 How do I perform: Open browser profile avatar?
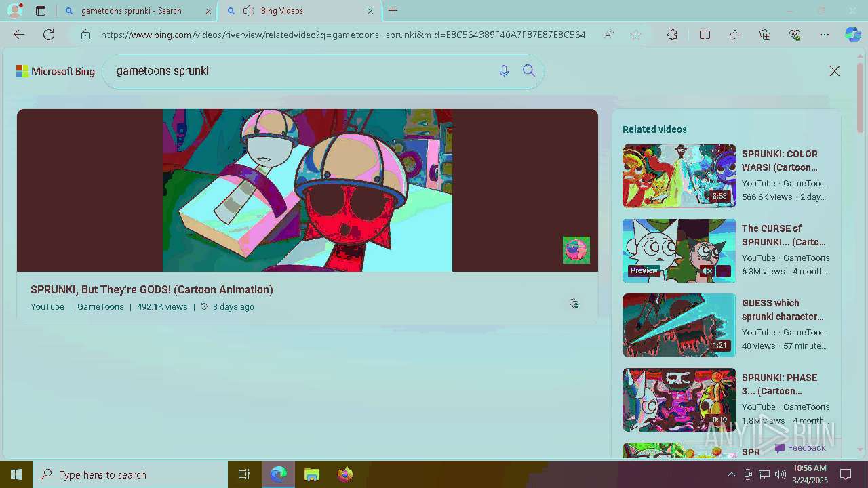tap(14, 11)
